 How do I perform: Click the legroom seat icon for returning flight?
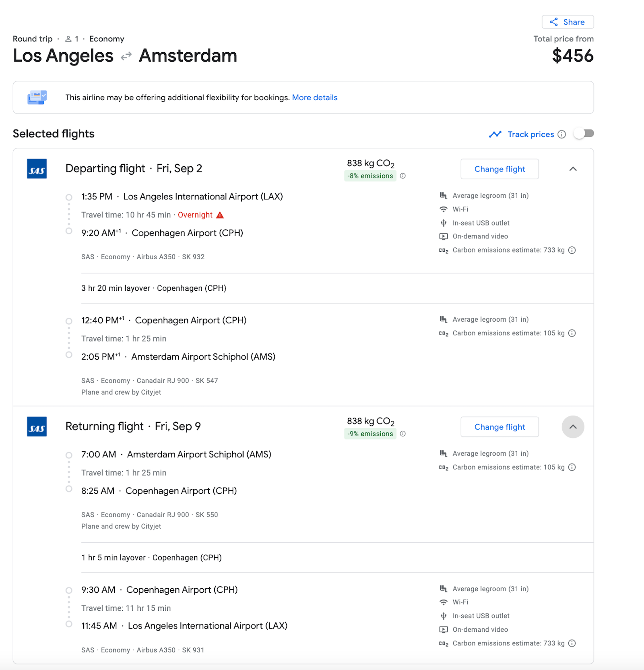tap(443, 453)
